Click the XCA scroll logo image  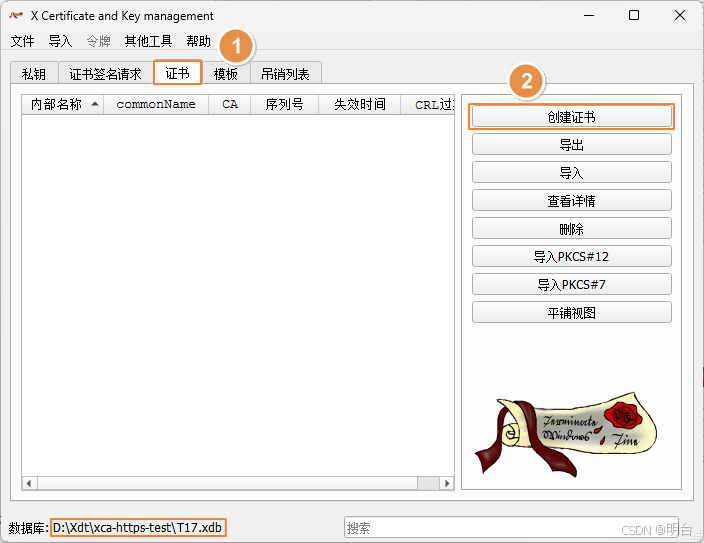pyautogui.click(x=566, y=433)
